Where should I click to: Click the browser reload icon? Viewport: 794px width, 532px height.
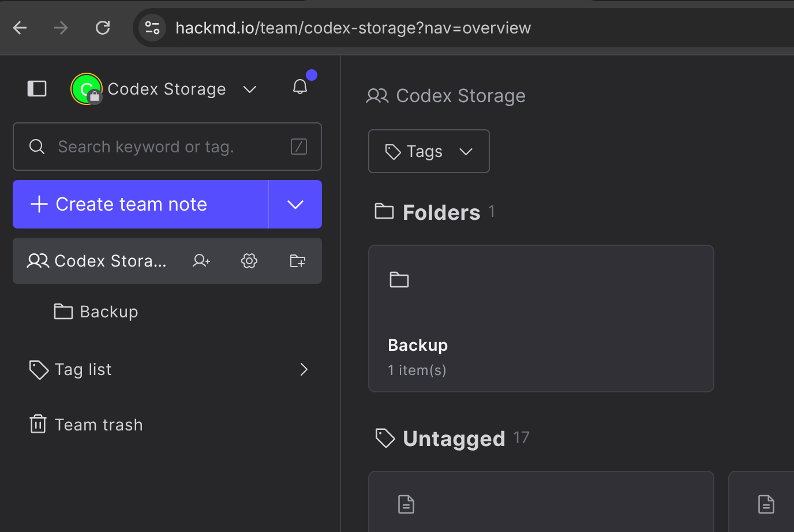point(103,28)
